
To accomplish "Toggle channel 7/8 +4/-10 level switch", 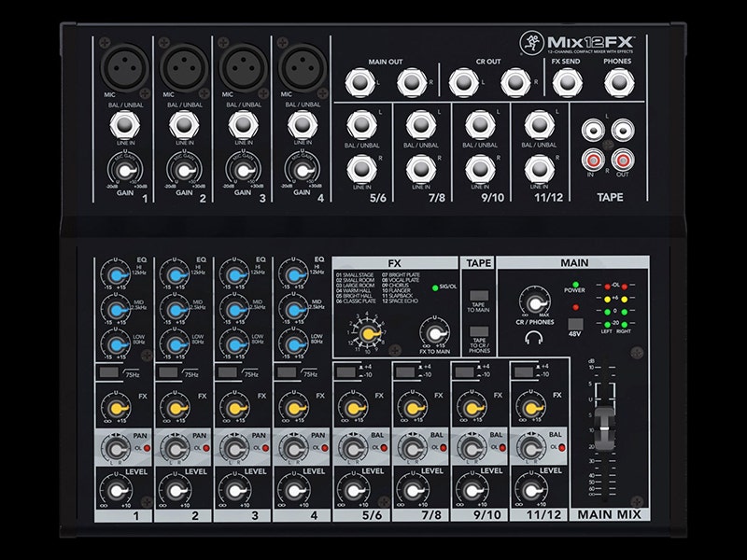I will click(x=405, y=371).
